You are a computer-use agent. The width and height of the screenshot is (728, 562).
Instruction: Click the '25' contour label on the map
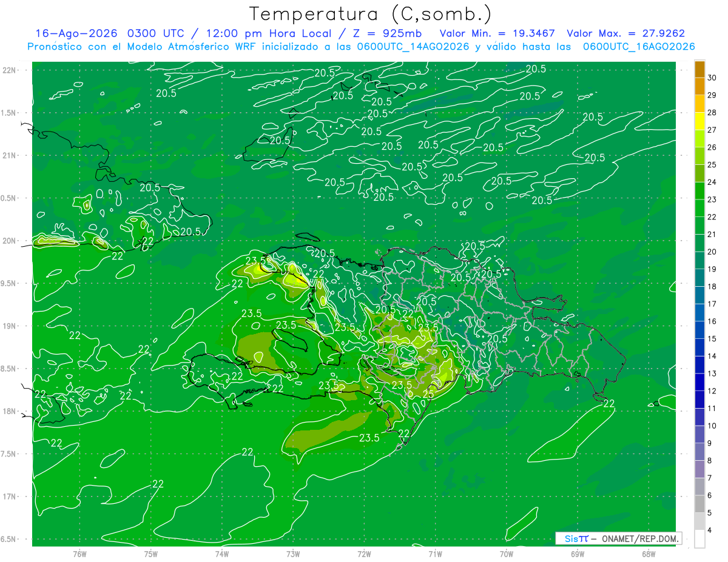pos(428,394)
